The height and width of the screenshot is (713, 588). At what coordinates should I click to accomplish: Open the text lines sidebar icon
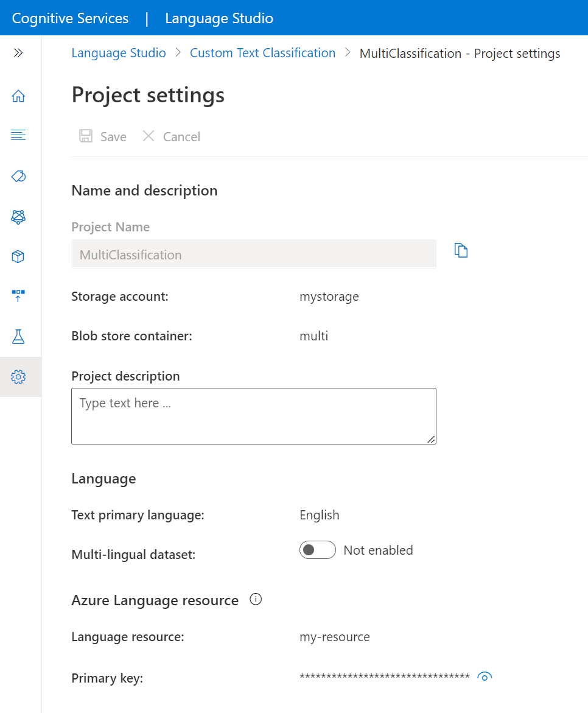click(18, 135)
